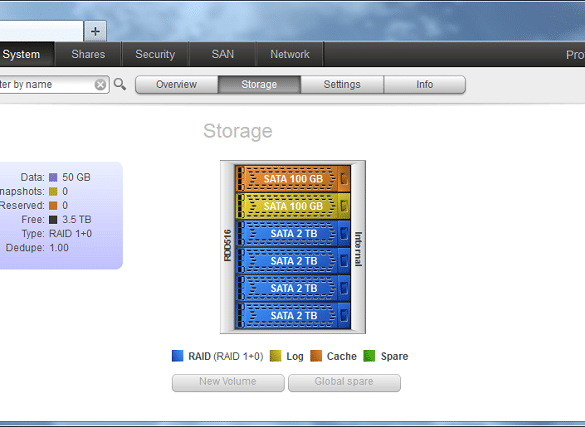
Task: Click the RDD516 enclosure label
Action: point(228,245)
